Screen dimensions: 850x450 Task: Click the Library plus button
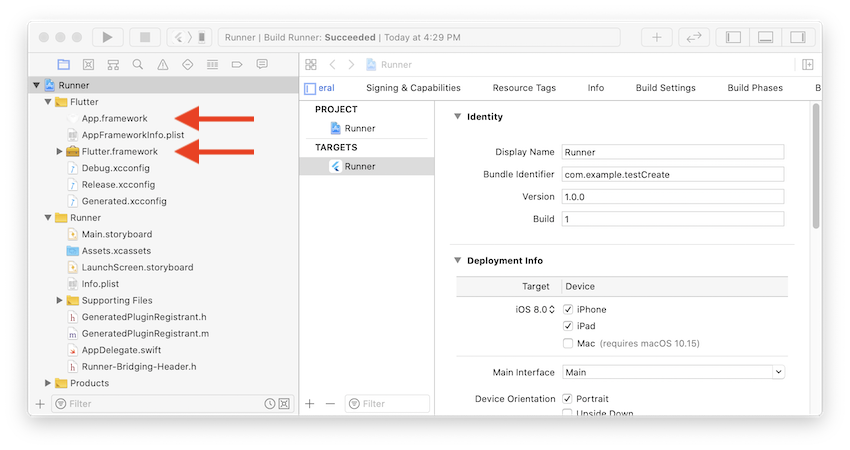(656, 37)
